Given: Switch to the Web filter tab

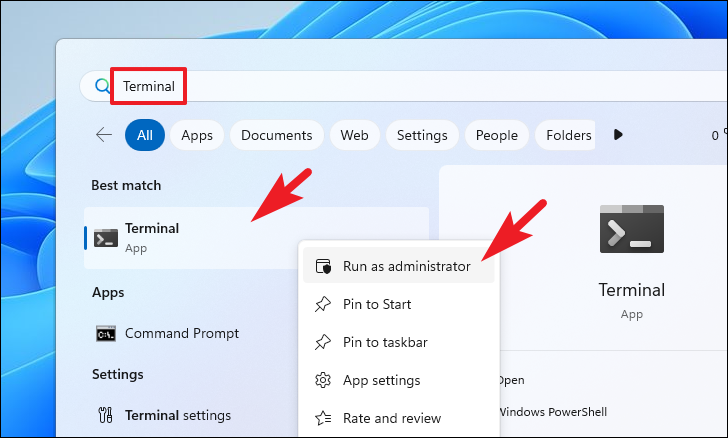Looking at the screenshot, I should (x=354, y=135).
